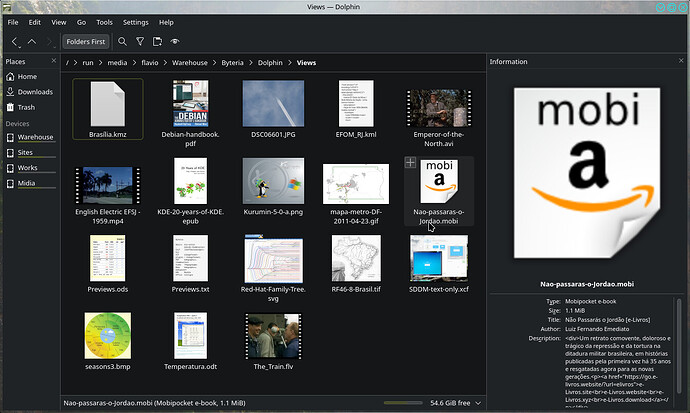Viewport: 690px width, 413px height.
Task: Select the mapa-metro-DF-2011-04-23.gif thumbnail
Action: 356,184
